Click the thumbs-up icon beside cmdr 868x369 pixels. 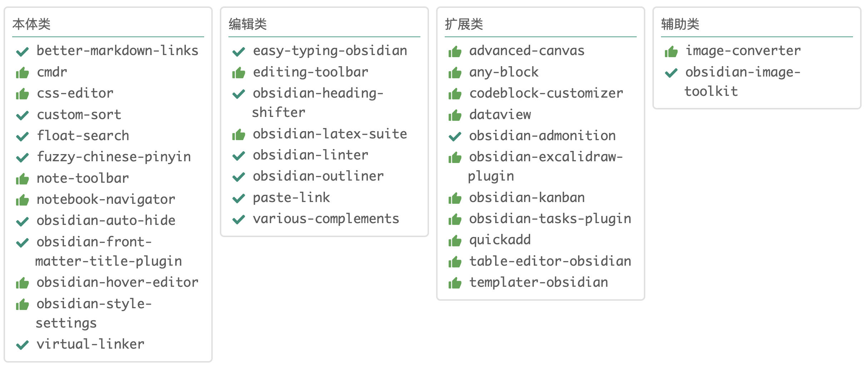pos(23,73)
